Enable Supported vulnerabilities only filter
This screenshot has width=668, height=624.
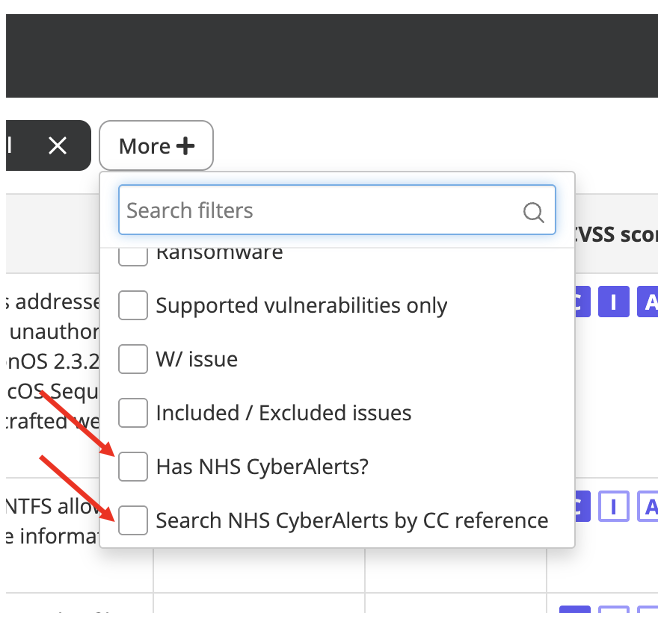(x=133, y=306)
